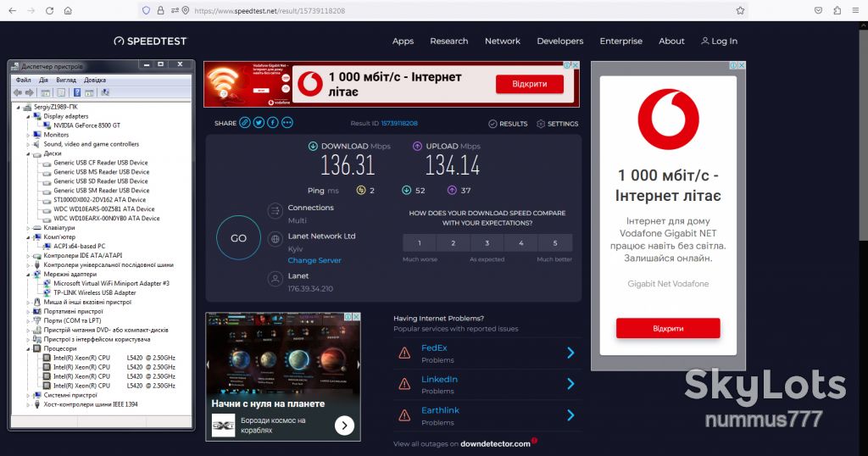The width and height of the screenshot is (868, 456).
Task: Click the RESULTS button
Action: coord(509,124)
